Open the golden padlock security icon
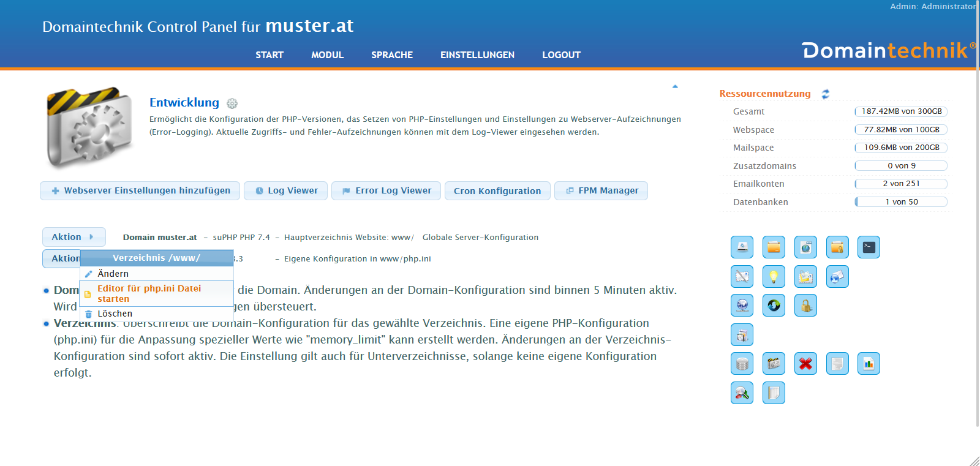Image resolution: width=980 pixels, height=466 pixels. click(805, 306)
